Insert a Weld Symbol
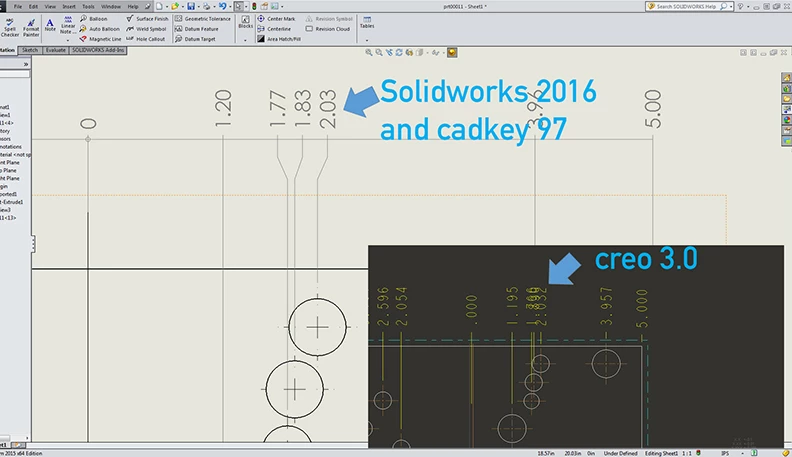 146,29
